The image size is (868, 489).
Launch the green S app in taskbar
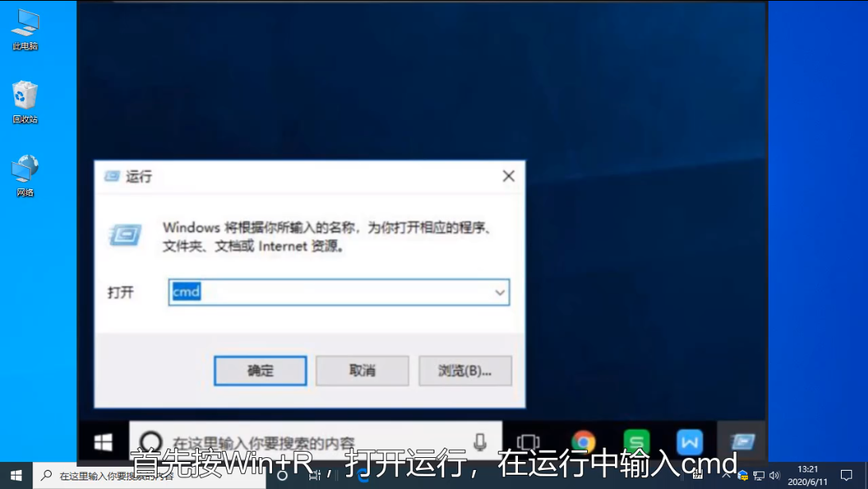636,441
